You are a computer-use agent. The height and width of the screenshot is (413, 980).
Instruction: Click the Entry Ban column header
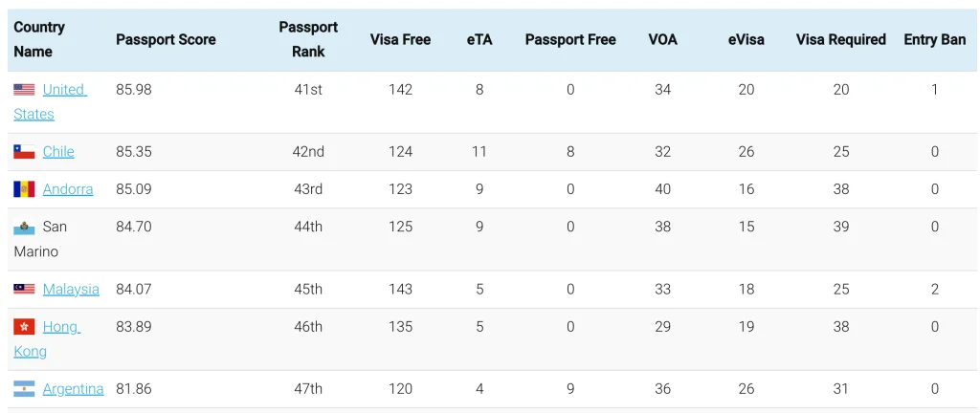coord(934,39)
